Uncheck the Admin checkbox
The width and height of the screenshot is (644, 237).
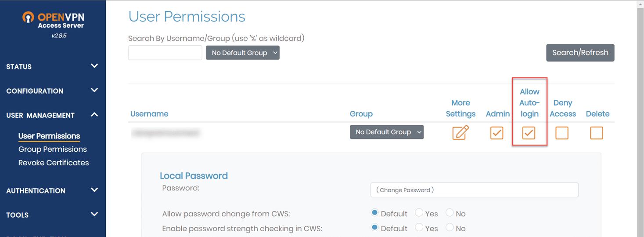(x=496, y=133)
